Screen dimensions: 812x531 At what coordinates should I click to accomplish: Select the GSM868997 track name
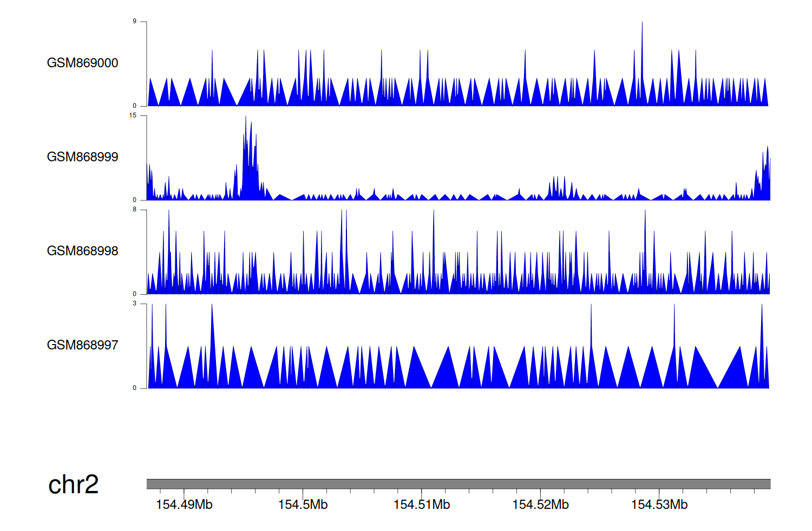tap(82, 345)
